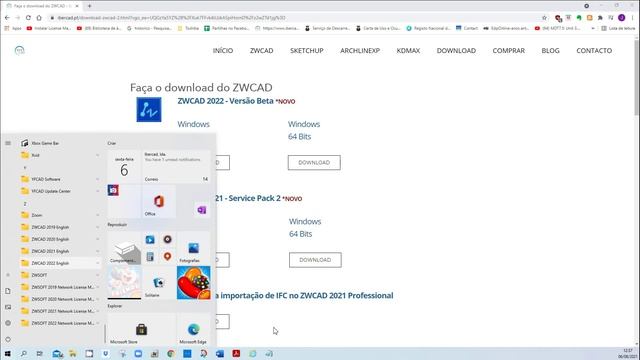The image size is (640, 360).
Task: Open Task View on the taskbar
Action: (x=40, y=353)
